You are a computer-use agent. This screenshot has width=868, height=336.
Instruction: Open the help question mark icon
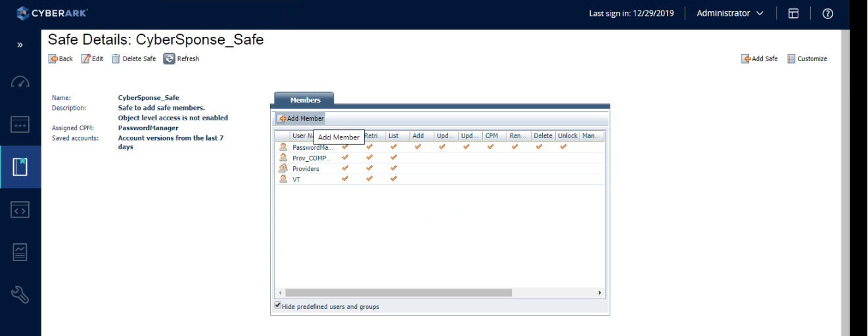(x=828, y=13)
